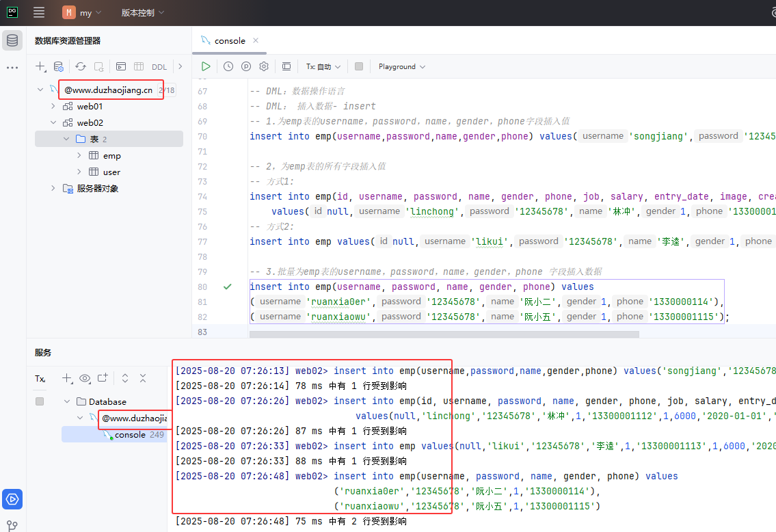Click the editor horizontal scrollbar
Image resolution: width=776 pixels, height=532 pixels.
pyautogui.click(x=444, y=334)
